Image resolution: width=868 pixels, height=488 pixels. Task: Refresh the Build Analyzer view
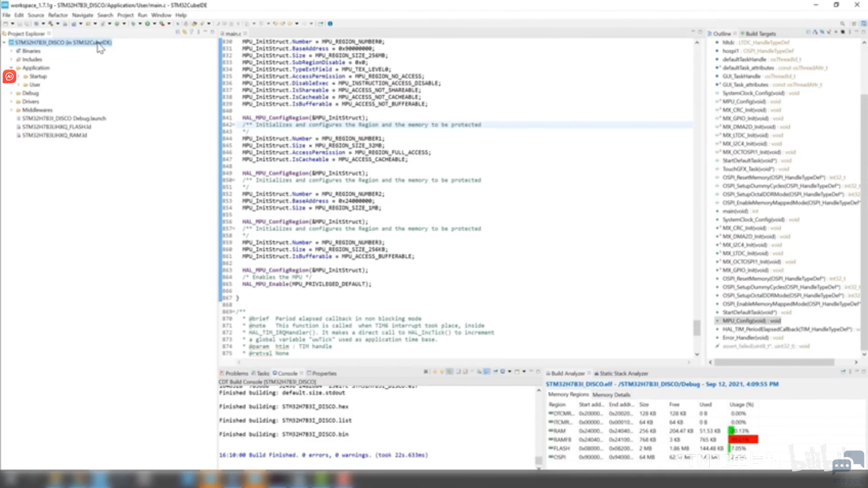[843, 372]
